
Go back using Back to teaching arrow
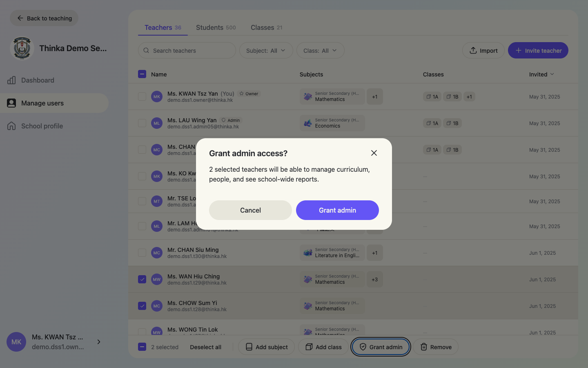(x=20, y=18)
